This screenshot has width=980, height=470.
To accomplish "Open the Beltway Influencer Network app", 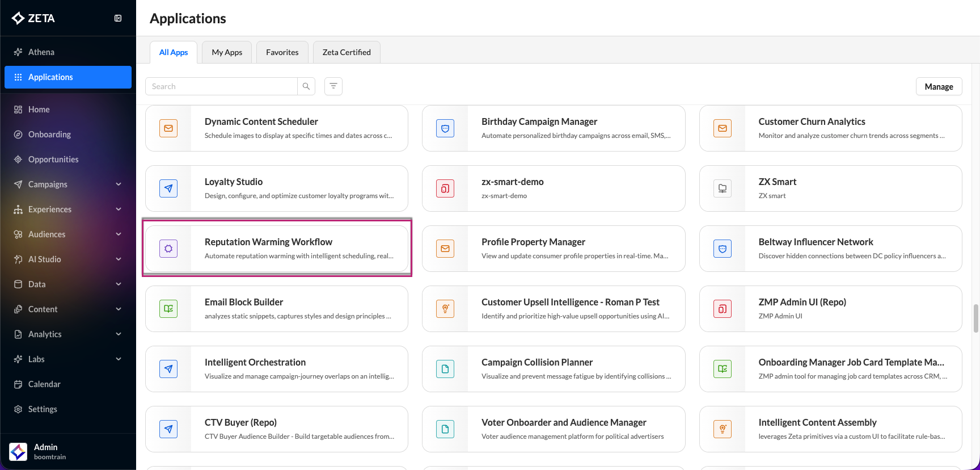I will (831, 249).
